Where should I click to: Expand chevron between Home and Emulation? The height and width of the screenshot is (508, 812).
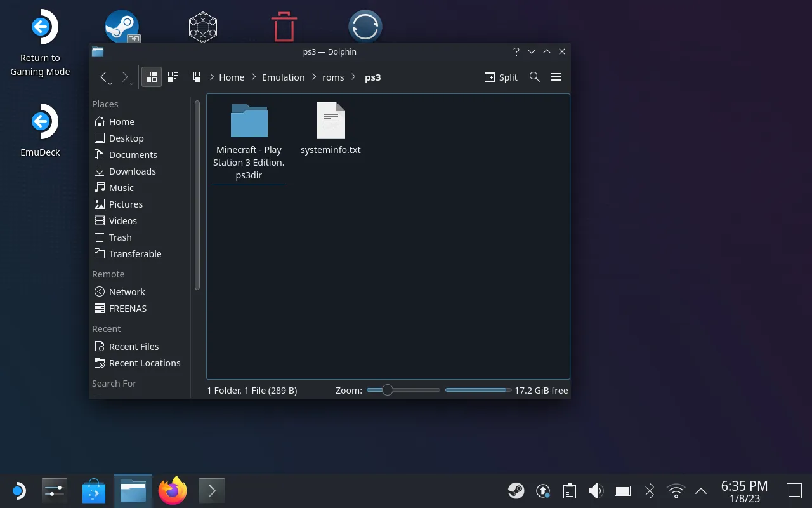coord(254,77)
